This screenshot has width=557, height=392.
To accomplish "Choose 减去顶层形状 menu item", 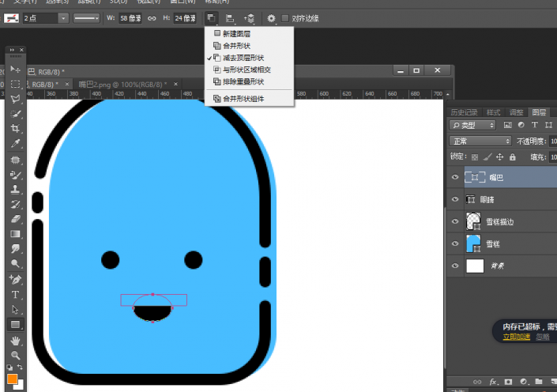I will coord(249,58).
